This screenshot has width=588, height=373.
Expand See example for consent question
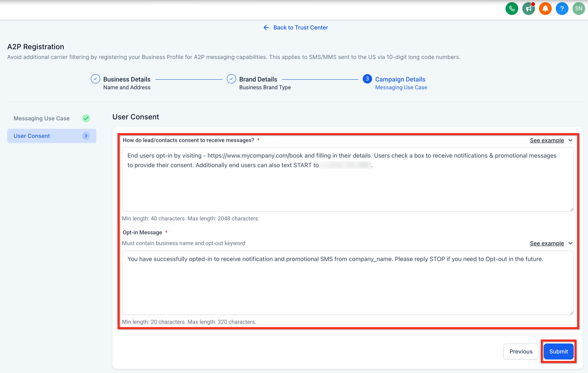[547, 140]
